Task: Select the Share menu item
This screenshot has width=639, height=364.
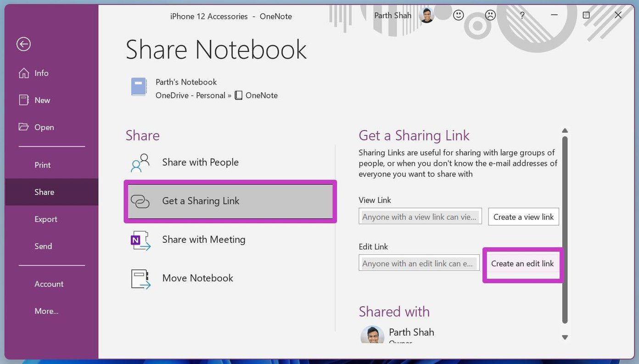Action: (x=51, y=192)
